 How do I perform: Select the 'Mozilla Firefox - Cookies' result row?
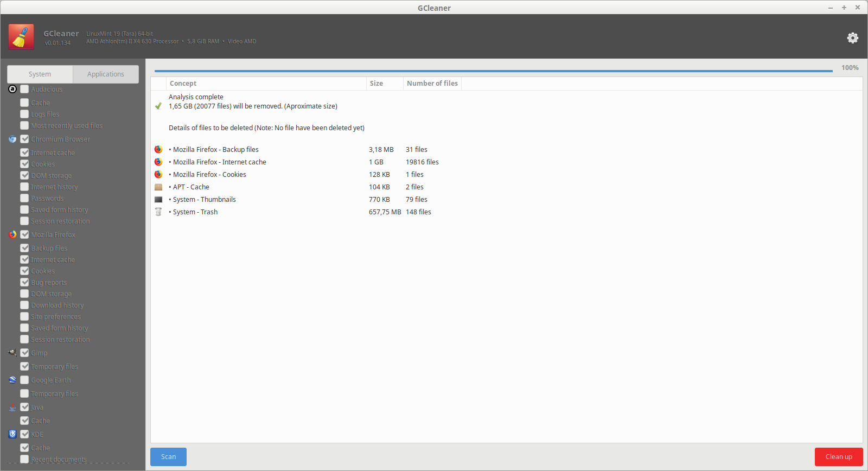click(506, 174)
